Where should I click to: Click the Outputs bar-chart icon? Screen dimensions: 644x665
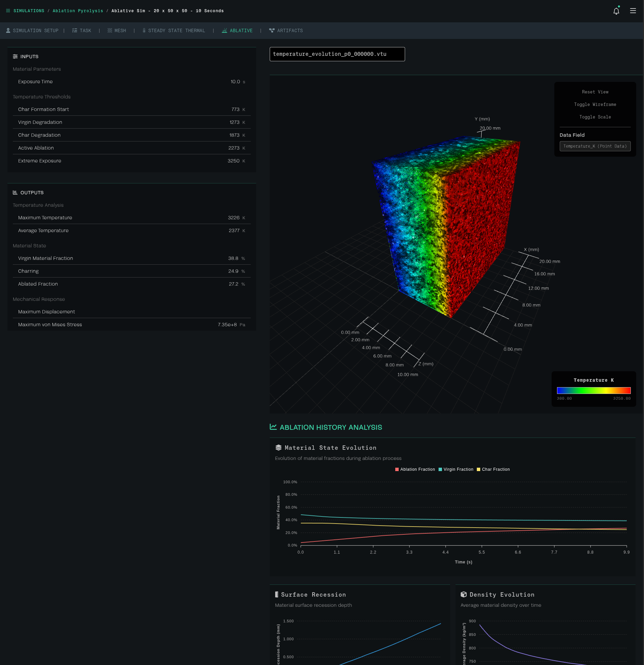point(15,192)
